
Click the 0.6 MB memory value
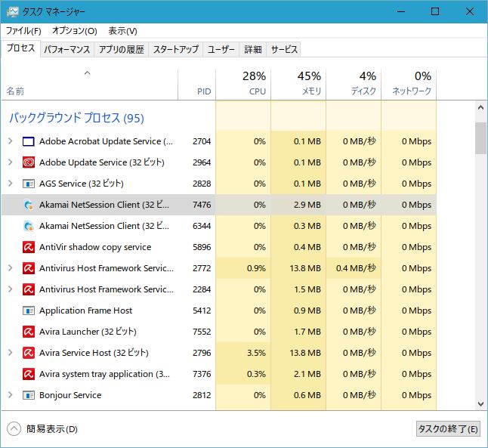tap(307, 395)
